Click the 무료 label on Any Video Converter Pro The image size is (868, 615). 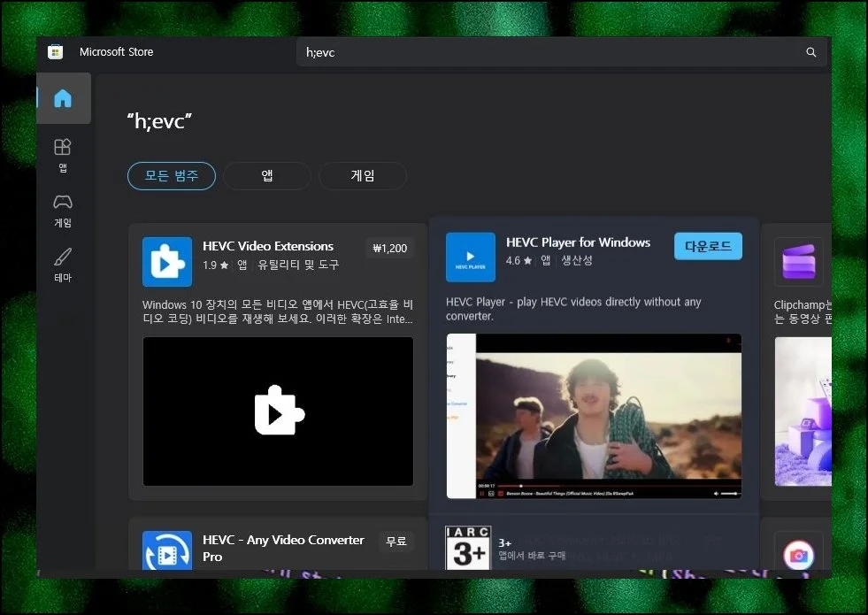pyautogui.click(x=396, y=541)
